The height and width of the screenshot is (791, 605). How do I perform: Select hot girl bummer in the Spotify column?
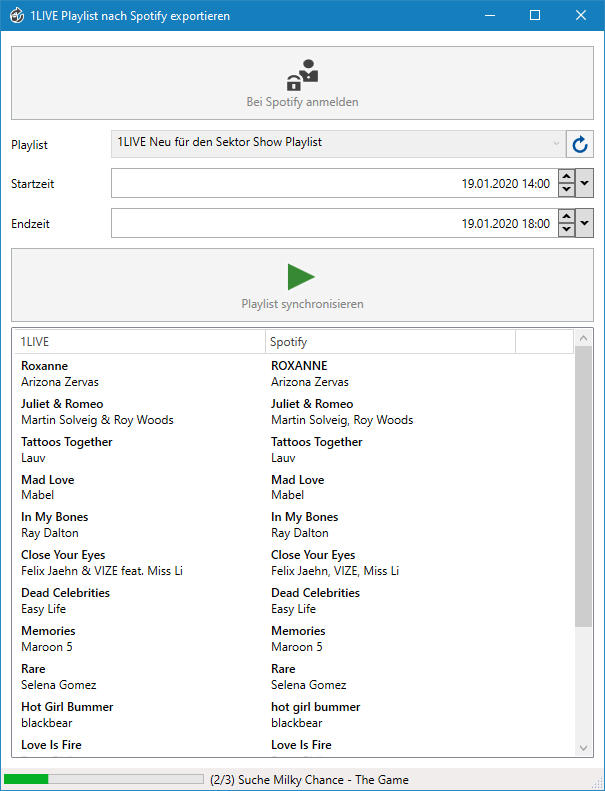pos(316,707)
